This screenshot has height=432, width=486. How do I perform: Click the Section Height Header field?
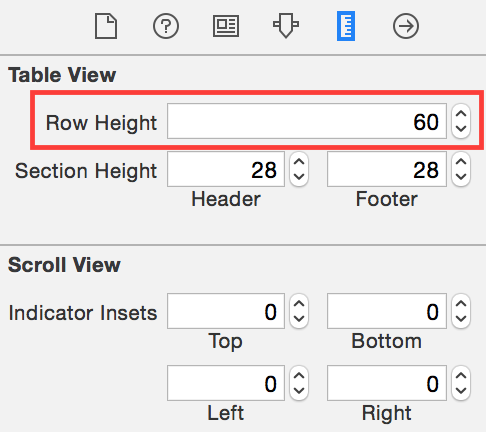[x=226, y=169]
